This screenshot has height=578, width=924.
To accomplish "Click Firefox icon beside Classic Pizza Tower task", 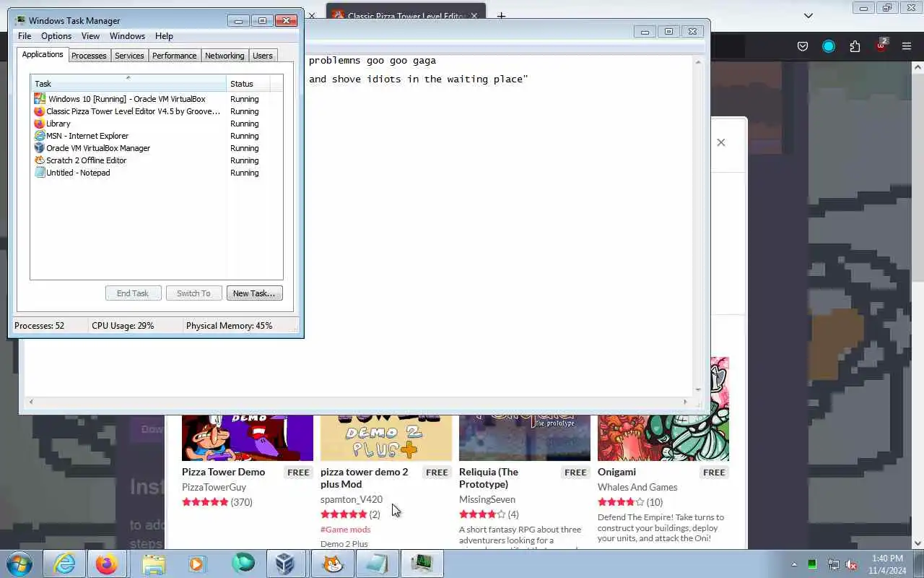I will (x=39, y=111).
